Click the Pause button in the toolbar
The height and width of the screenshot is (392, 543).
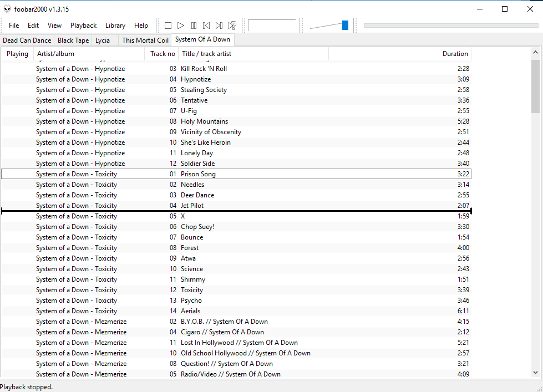pos(194,26)
